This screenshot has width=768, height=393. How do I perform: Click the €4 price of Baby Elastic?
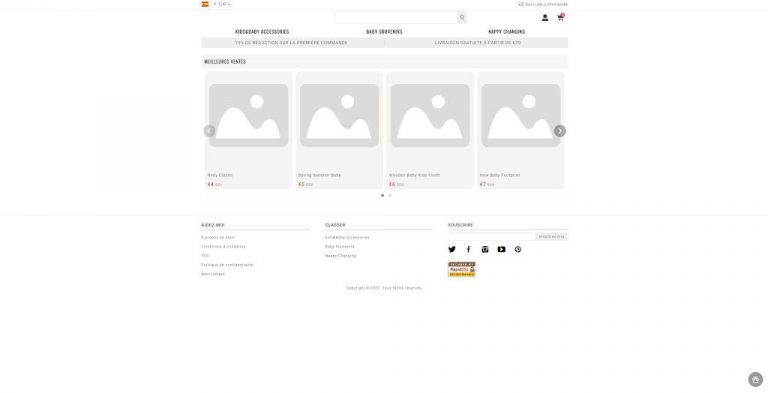[211, 184]
